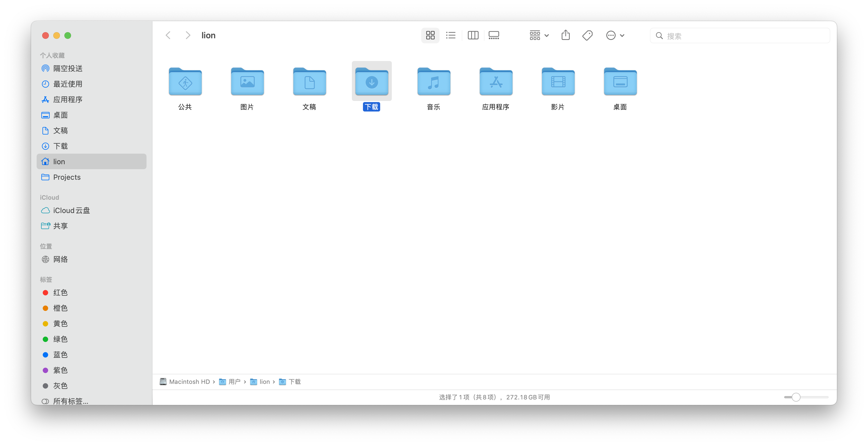Open the grouping options dropdown
The width and height of the screenshot is (868, 446).
point(539,36)
